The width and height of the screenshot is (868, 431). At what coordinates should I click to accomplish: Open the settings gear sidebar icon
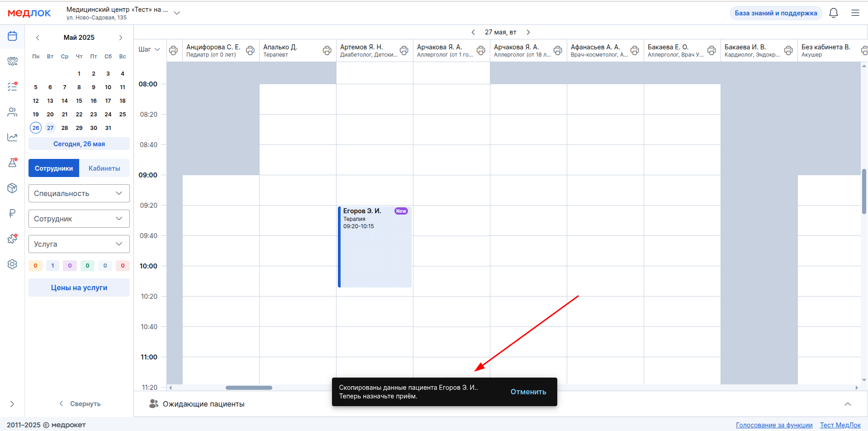click(x=12, y=264)
